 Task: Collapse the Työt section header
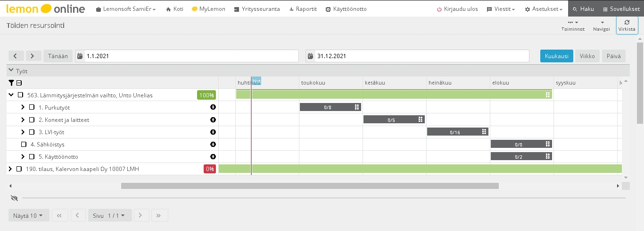click(x=11, y=70)
